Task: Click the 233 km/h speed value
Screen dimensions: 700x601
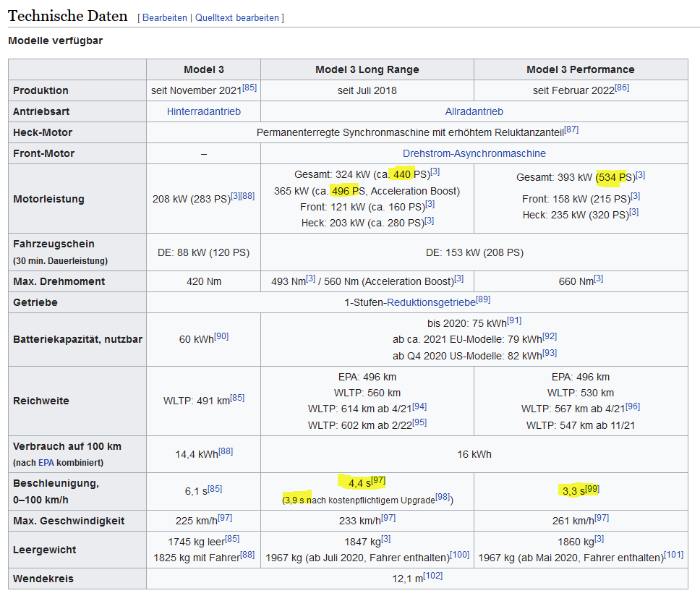Action: [360, 521]
